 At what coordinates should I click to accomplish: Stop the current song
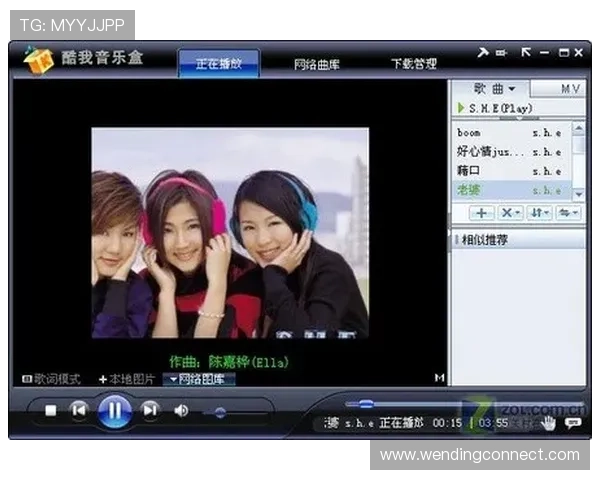[50, 410]
